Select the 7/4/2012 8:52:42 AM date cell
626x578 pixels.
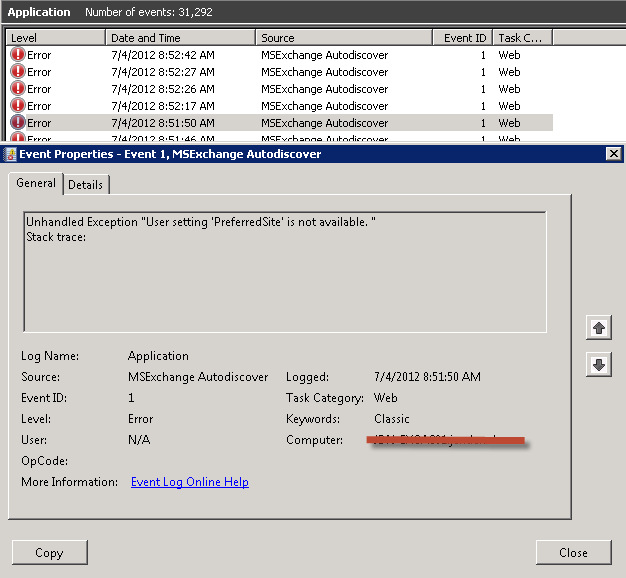point(163,55)
